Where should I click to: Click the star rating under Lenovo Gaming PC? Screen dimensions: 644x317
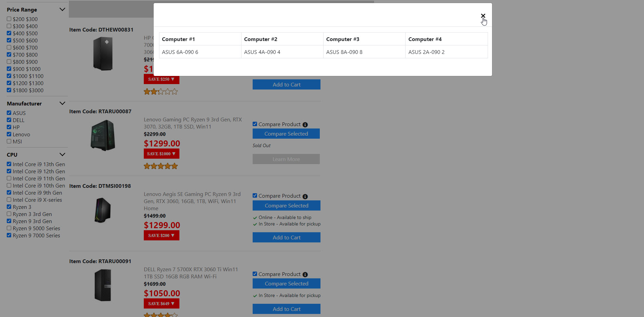(161, 166)
